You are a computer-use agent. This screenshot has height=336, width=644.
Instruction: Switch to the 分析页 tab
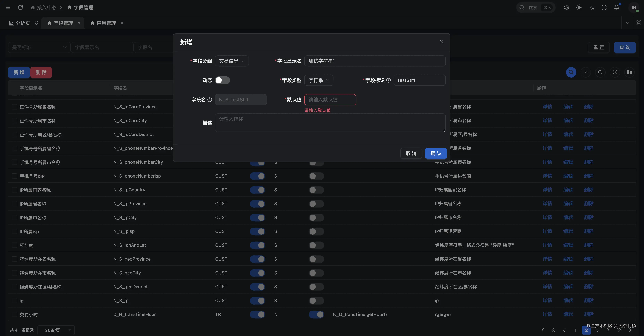pos(23,23)
